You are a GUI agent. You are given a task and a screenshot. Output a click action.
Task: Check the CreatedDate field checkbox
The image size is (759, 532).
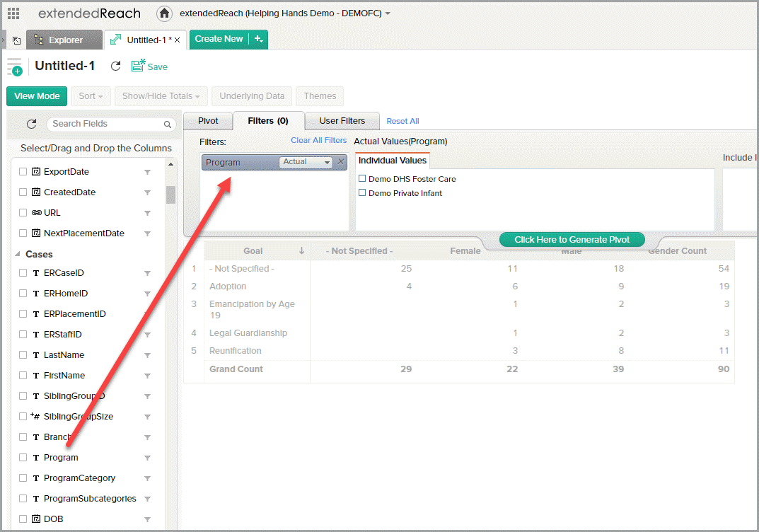[23, 192]
